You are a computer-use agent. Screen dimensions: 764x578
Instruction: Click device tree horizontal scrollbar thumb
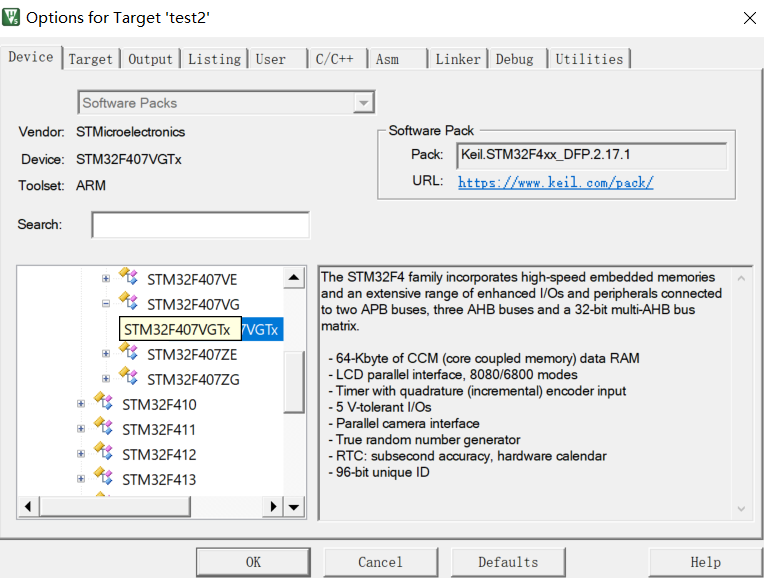click(x=115, y=507)
